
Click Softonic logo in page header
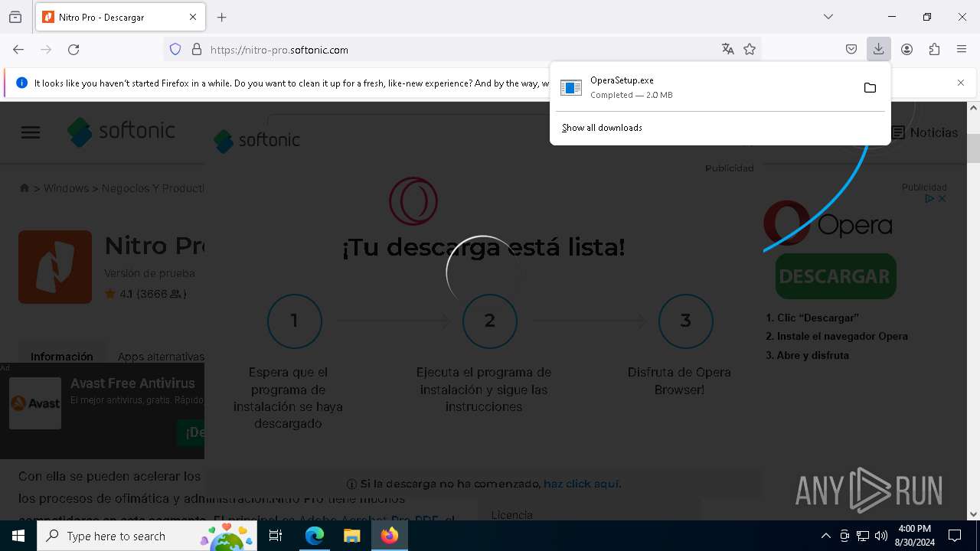pyautogui.click(x=121, y=132)
